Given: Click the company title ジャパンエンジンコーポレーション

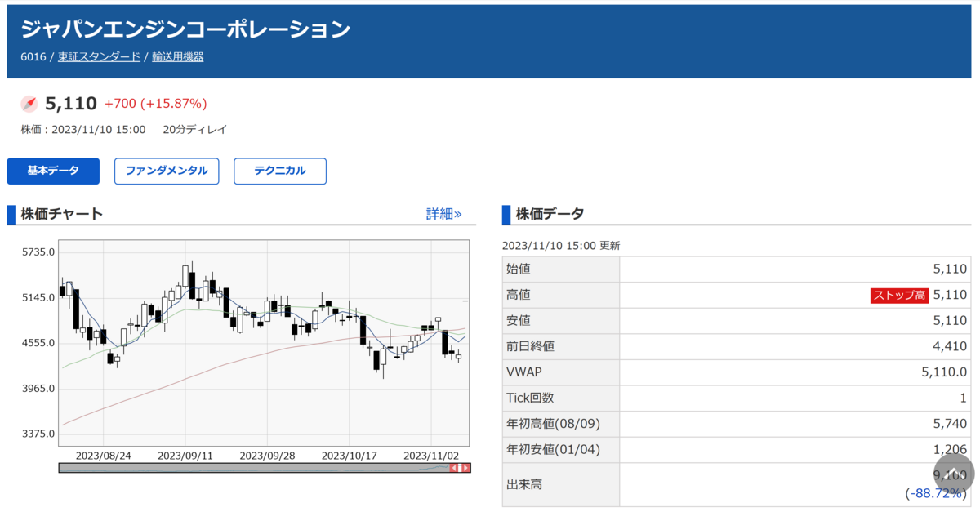Looking at the screenshot, I should click(x=185, y=29).
